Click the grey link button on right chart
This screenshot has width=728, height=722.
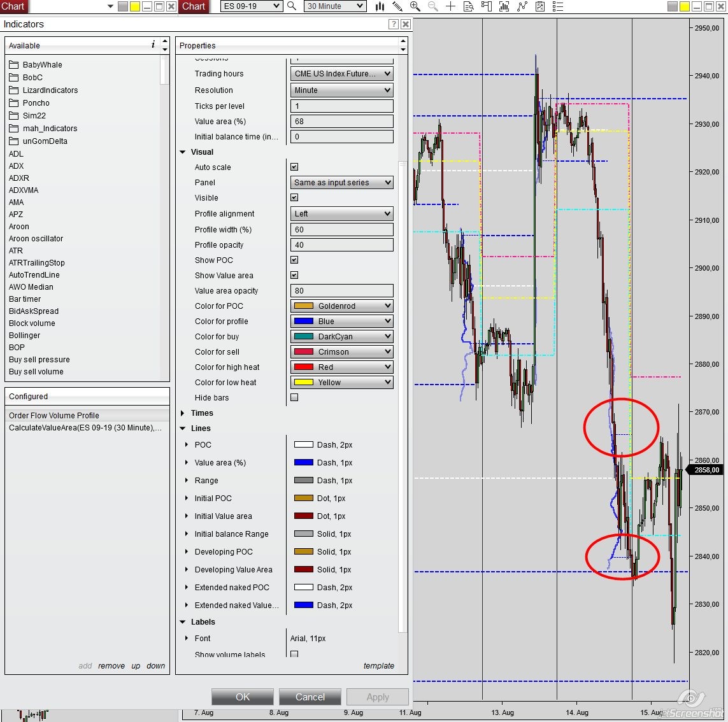pos(673,6)
